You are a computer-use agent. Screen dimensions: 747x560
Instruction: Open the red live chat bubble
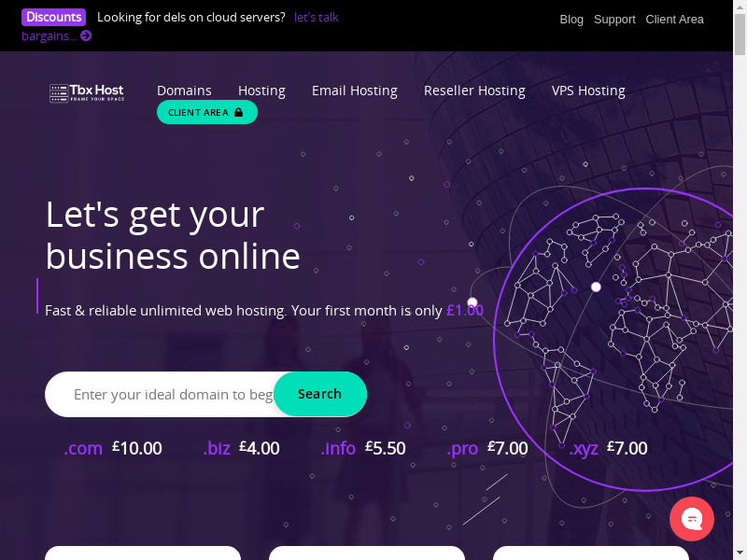[x=692, y=519]
